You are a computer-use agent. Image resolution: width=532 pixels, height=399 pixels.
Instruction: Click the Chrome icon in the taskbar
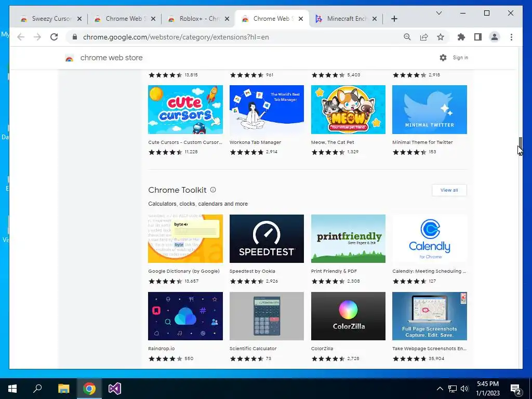click(89, 389)
